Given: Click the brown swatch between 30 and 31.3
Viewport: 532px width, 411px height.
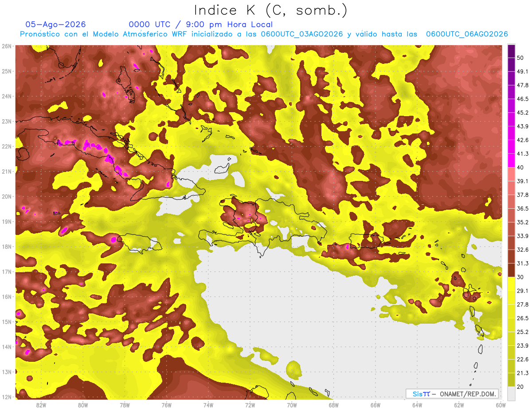Looking at the screenshot, I should point(511,270).
